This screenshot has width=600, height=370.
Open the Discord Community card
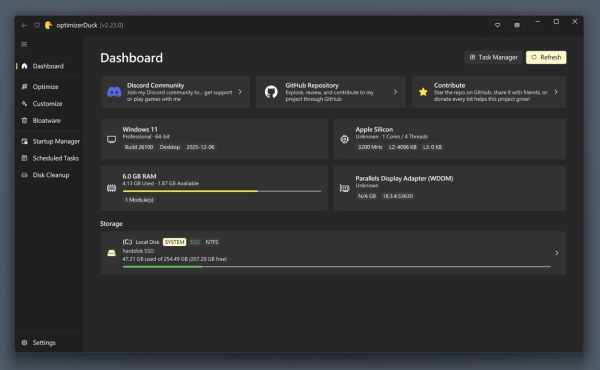pyautogui.click(x=175, y=92)
